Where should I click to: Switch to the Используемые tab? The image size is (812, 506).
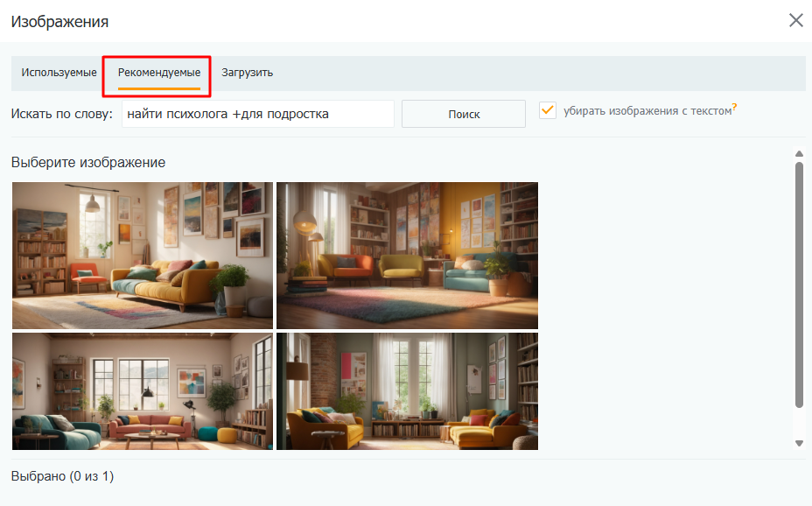click(59, 73)
